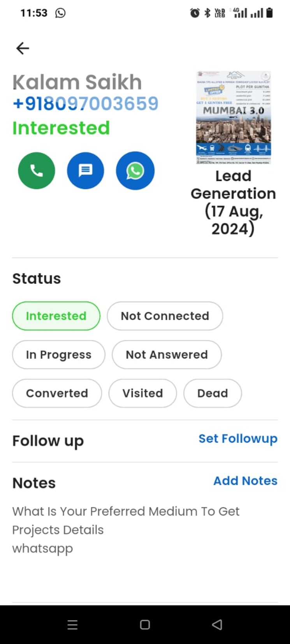Set status to Not Connected

tap(165, 316)
